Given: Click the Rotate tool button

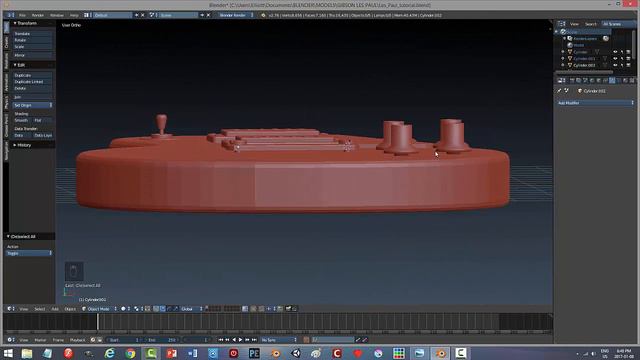Looking at the screenshot, I should click(x=32, y=40).
